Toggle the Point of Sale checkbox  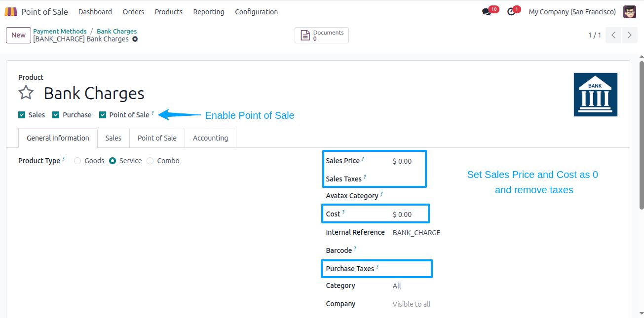coord(103,115)
